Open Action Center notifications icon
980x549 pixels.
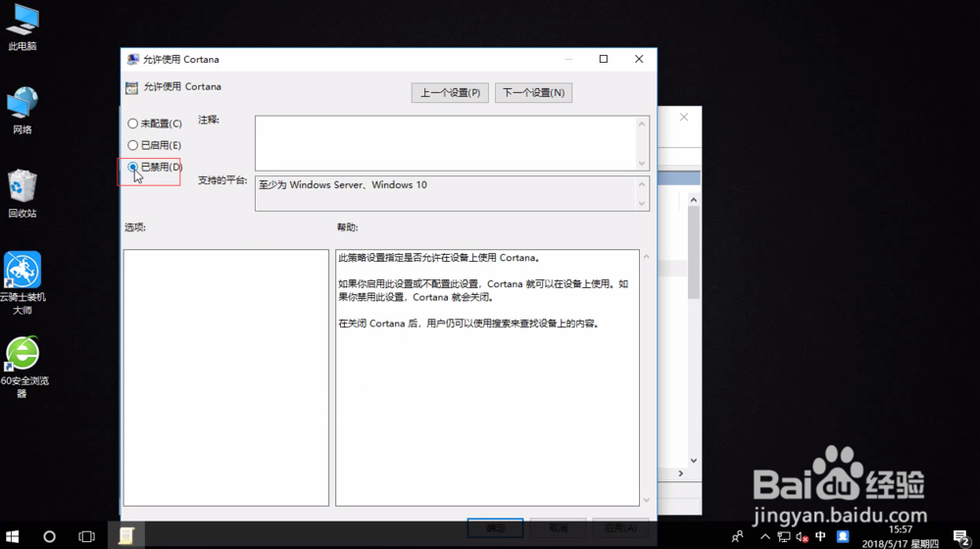pos(961,537)
